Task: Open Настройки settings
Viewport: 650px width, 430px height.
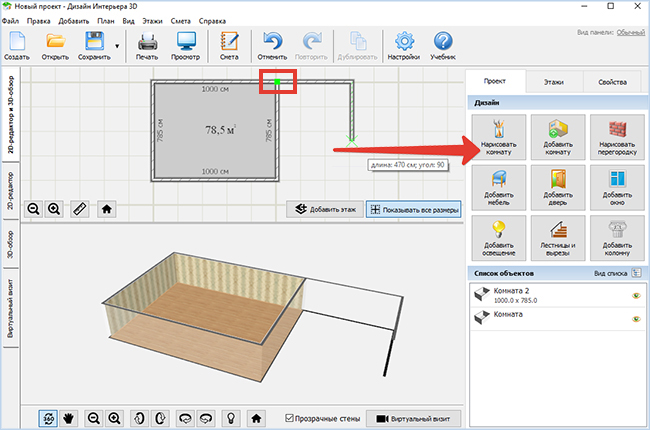Action: (404, 46)
